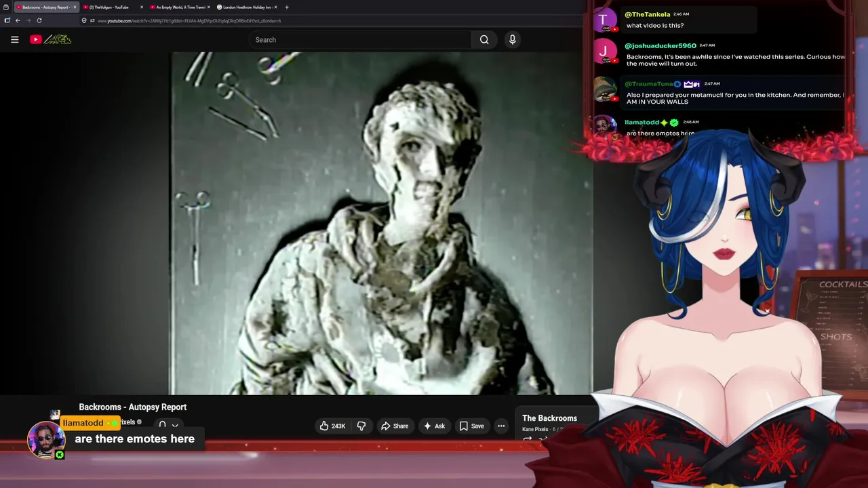The height and width of the screenshot is (488, 868).
Task: Open the tracking protection shield icon
Action: tap(84, 20)
